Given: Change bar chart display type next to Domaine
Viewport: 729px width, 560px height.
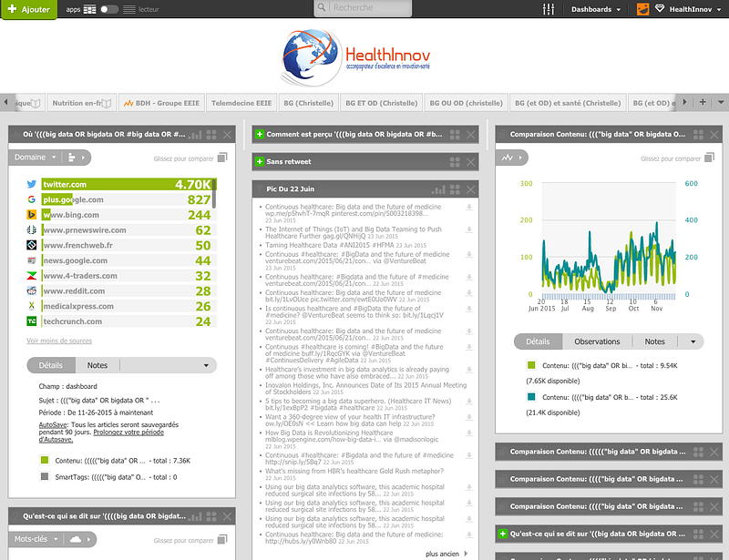Looking at the screenshot, I should (77, 158).
